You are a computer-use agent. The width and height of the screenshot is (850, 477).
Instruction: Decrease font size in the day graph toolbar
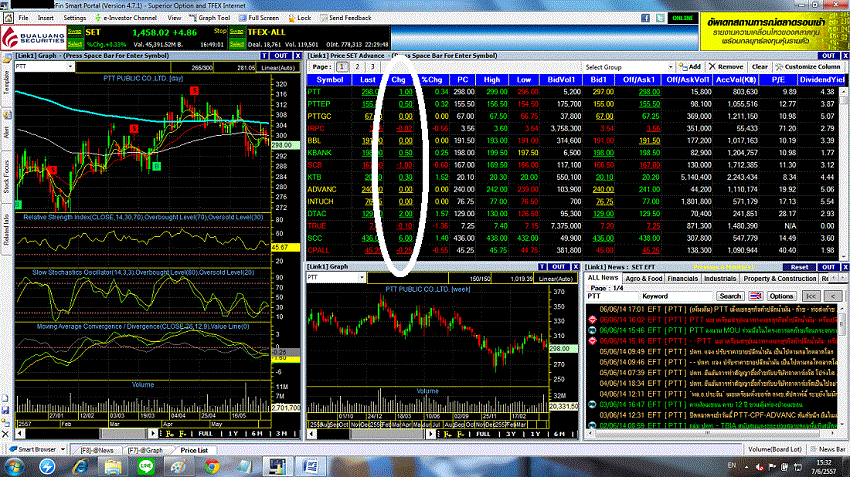183,434
